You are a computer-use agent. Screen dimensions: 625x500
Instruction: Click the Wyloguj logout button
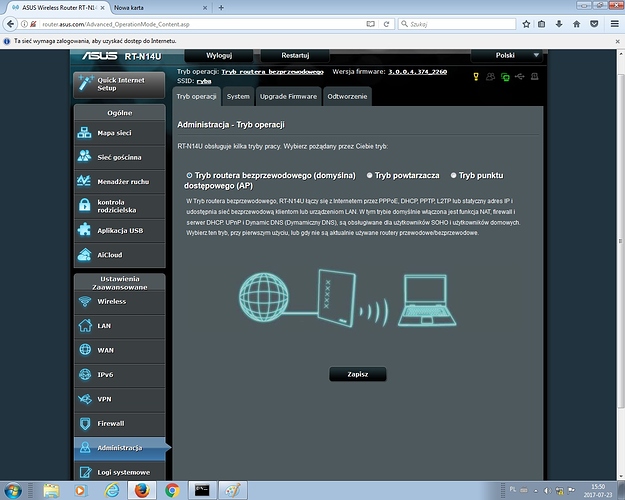coord(219,55)
